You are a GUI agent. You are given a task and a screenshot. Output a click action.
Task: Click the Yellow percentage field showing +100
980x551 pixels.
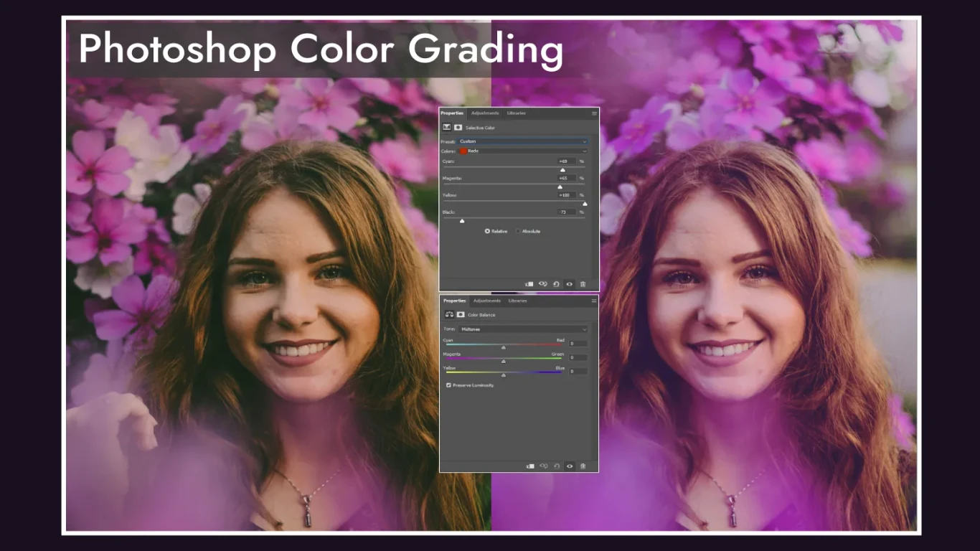point(567,194)
